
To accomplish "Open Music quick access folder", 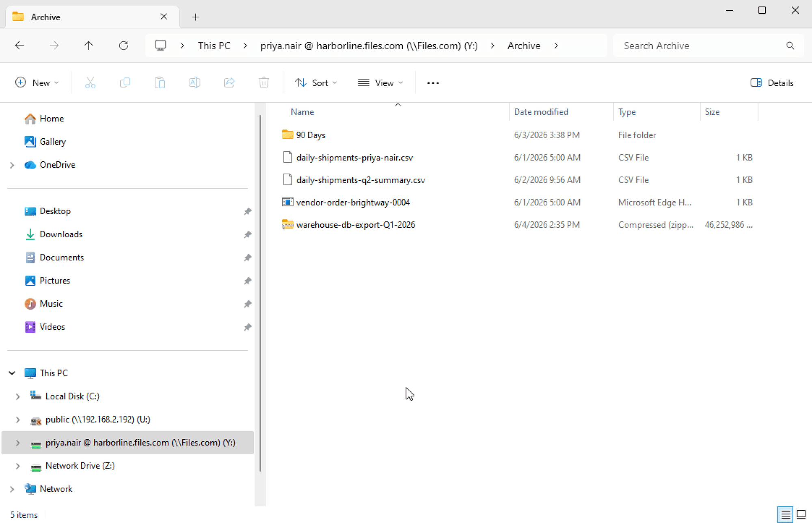I will point(43,304).
